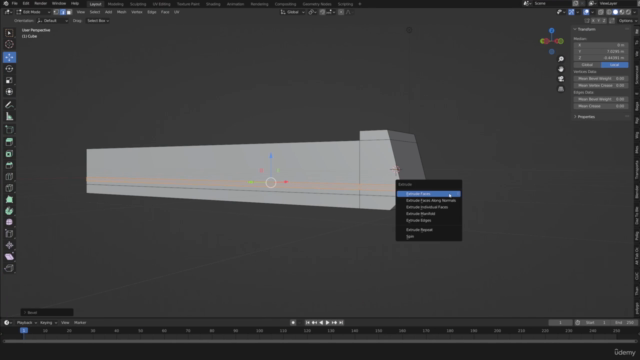Activate the Scale tool
The width and height of the screenshot is (640, 360).
click(x=9, y=80)
